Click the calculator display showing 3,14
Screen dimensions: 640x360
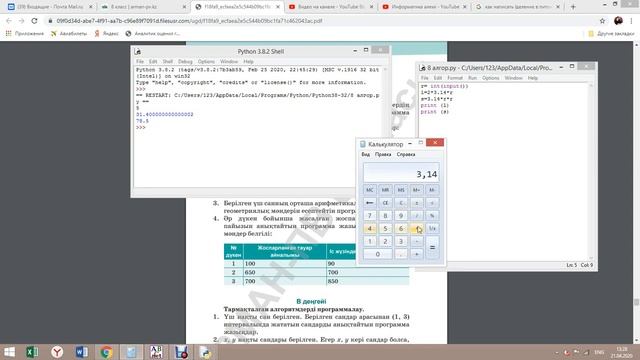click(x=401, y=172)
